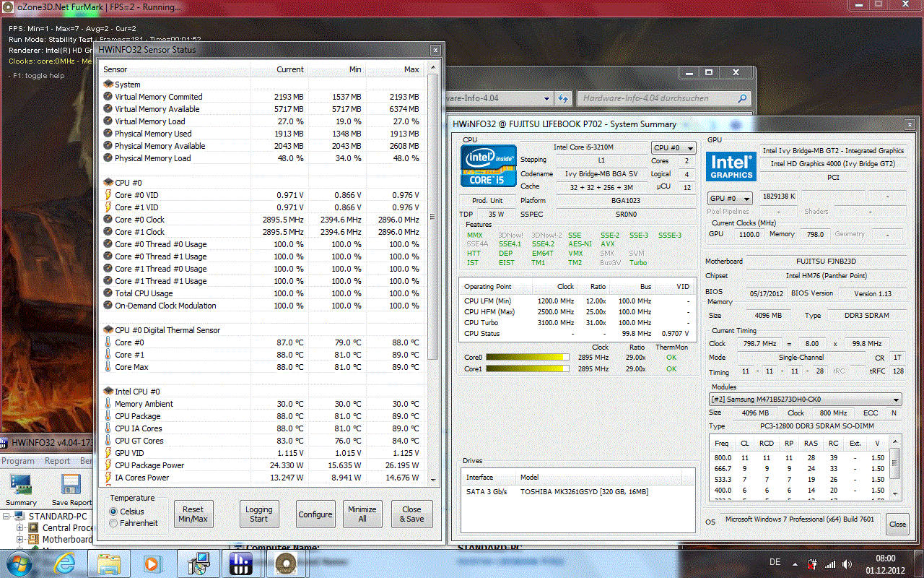The image size is (924, 578).
Task: Click the Core1 clock progress bar
Action: point(529,369)
